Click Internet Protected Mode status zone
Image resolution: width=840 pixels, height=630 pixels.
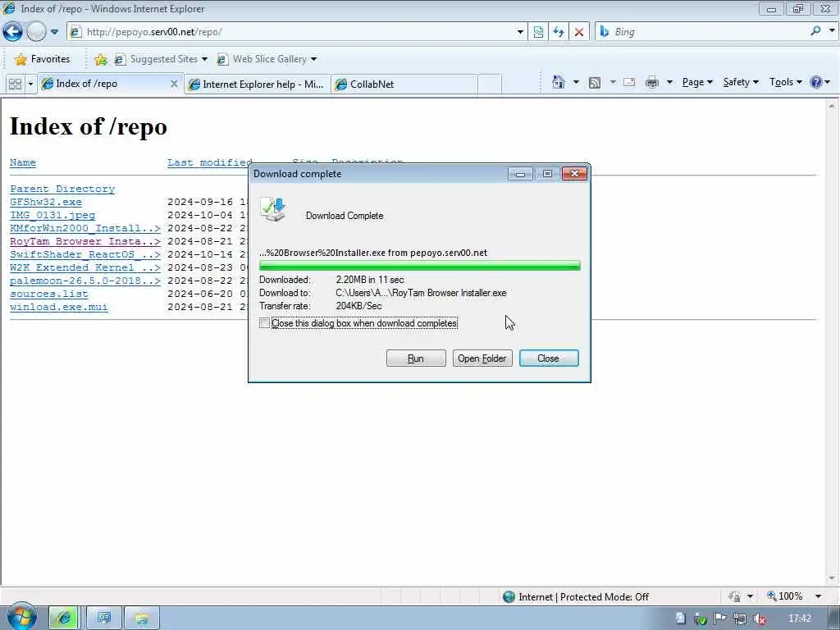(x=577, y=597)
